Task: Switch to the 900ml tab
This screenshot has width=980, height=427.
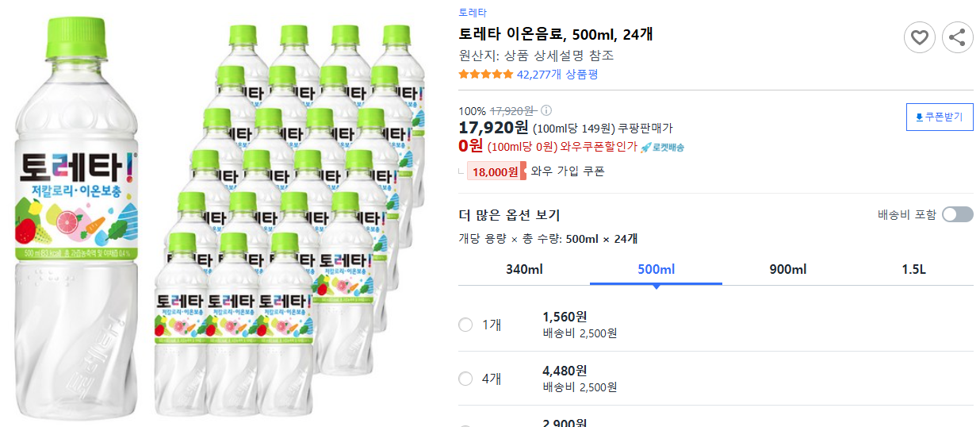Action: click(787, 269)
